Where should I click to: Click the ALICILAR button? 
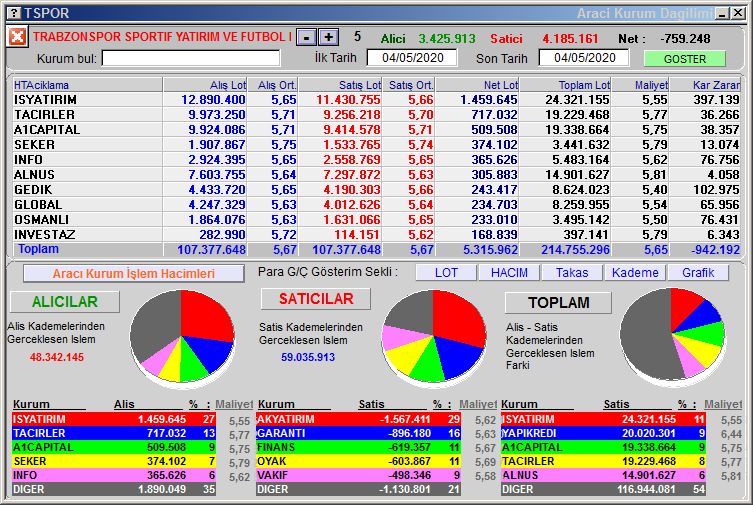65,301
